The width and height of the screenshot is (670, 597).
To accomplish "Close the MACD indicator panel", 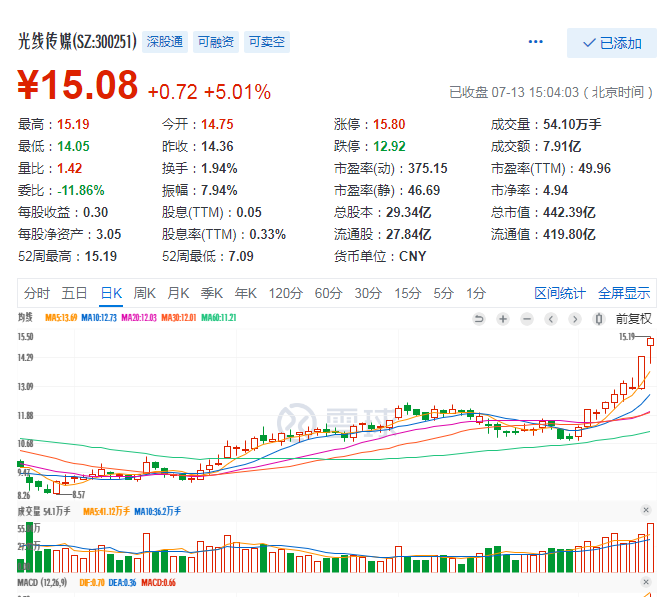I will click(x=645, y=582).
